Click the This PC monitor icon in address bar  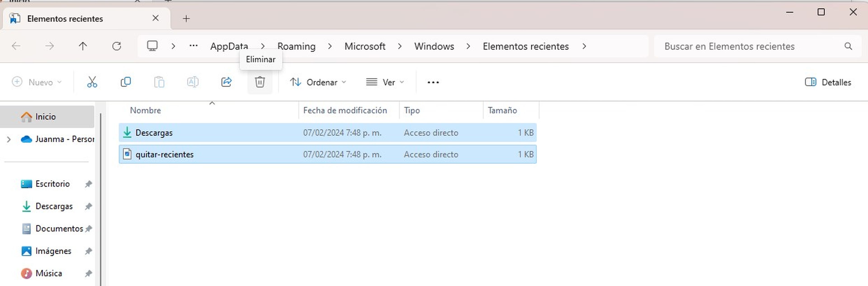click(152, 46)
